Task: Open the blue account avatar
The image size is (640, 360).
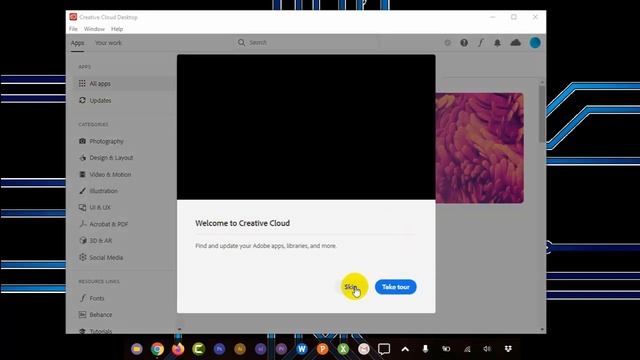Action: tap(535, 42)
